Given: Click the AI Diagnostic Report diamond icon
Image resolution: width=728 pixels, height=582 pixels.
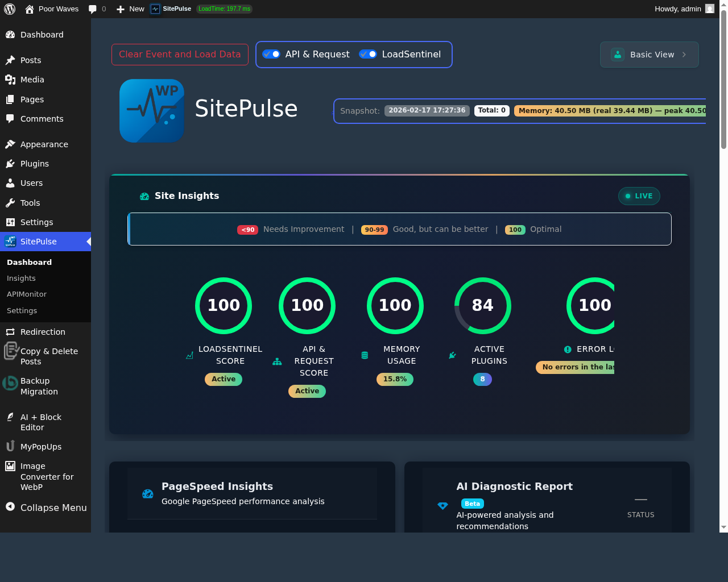Looking at the screenshot, I should tap(442, 506).
